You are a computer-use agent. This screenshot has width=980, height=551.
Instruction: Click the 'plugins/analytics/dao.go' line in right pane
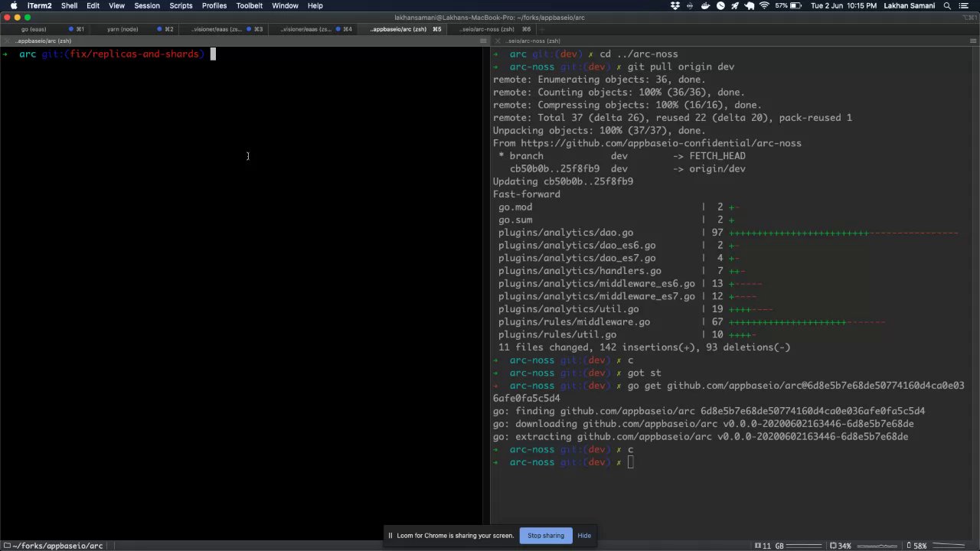[727, 233]
